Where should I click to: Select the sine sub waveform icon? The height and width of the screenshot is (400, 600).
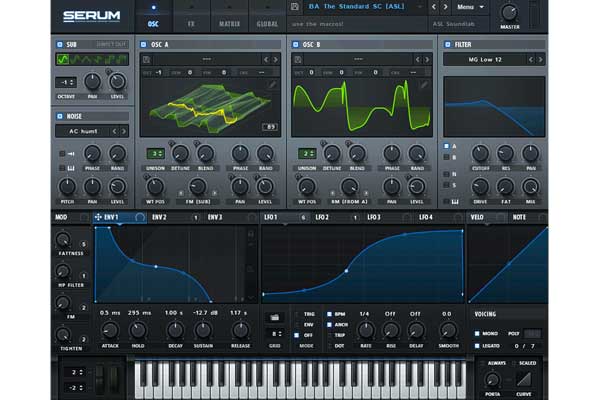63,59
